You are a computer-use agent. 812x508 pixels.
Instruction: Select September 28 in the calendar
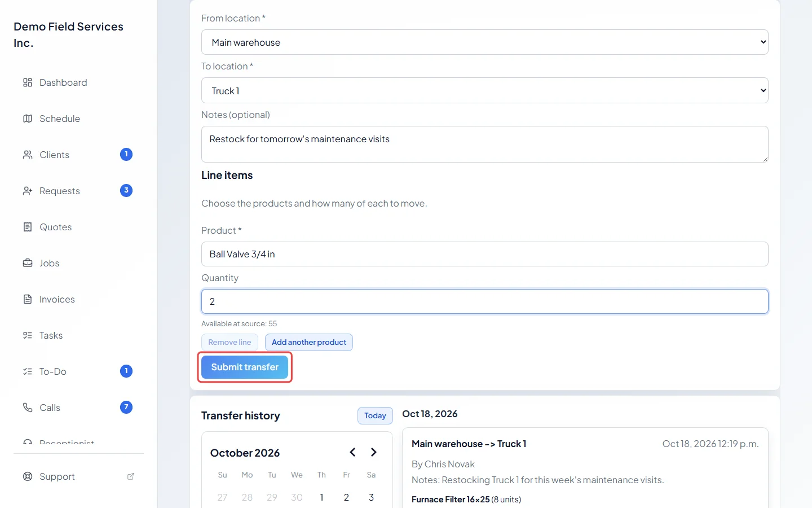click(247, 497)
